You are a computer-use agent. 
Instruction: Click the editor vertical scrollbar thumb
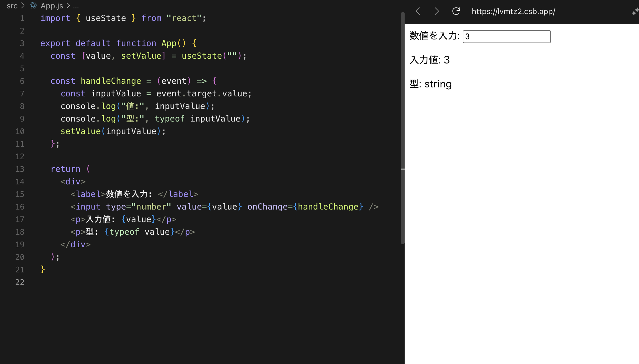[x=403, y=129]
